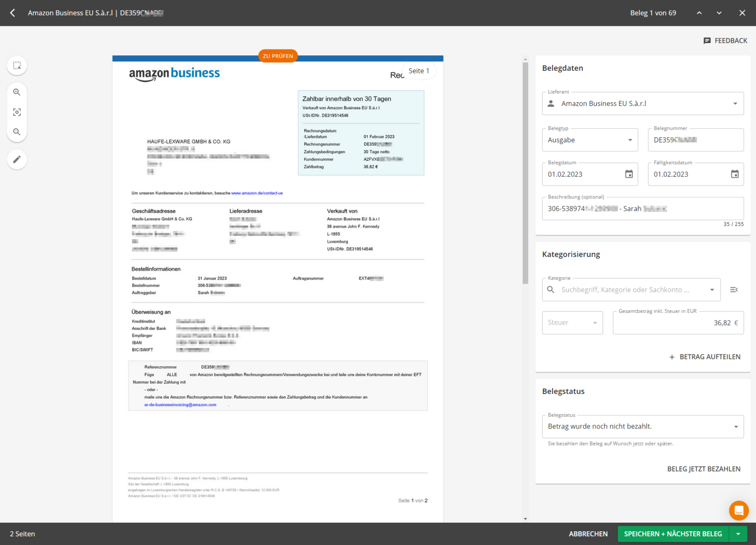The width and height of the screenshot is (756, 545).
Task: Click the FEEDBACK button
Action: (x=725, y=40)
